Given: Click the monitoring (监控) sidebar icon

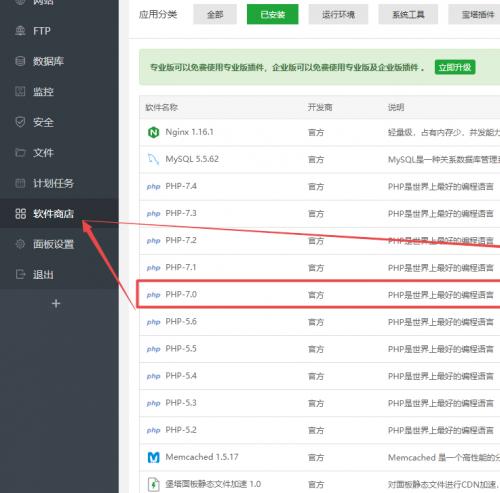Looking at the screenshot, I should (20, 92).
